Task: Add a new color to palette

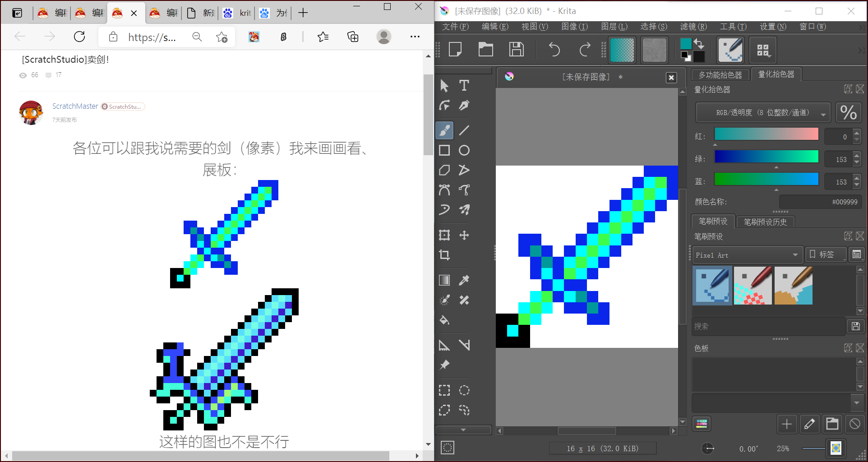Action: [787, 424]
